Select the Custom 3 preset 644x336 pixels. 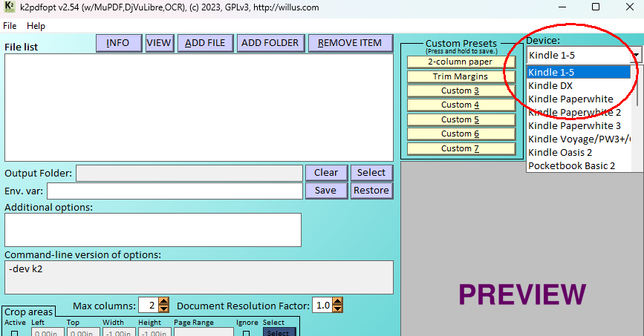coord(461,90)
